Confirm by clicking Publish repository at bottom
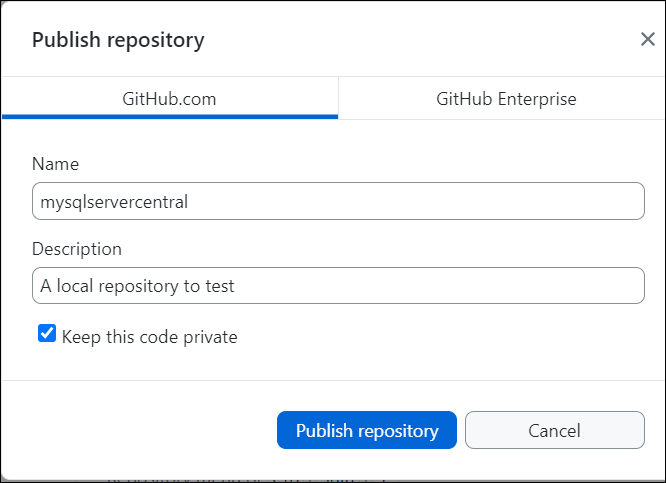Viewport: 666px width, 483px height. tap(367, 431)
